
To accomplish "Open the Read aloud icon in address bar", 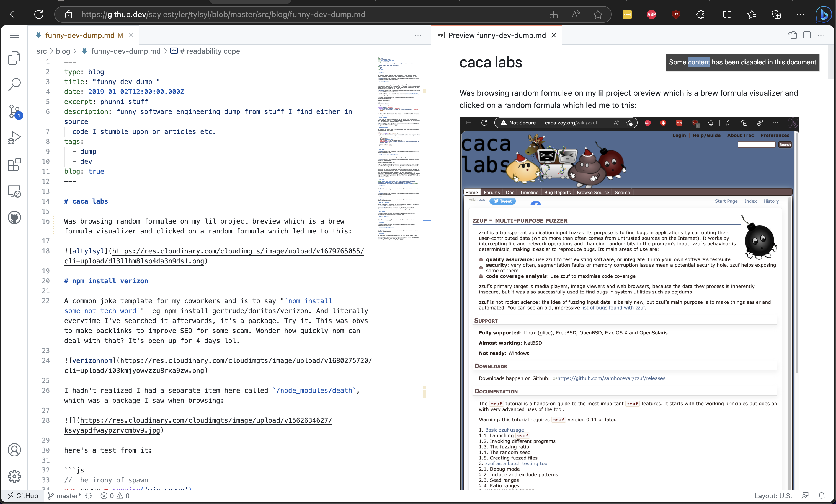I will pos(576,14).
